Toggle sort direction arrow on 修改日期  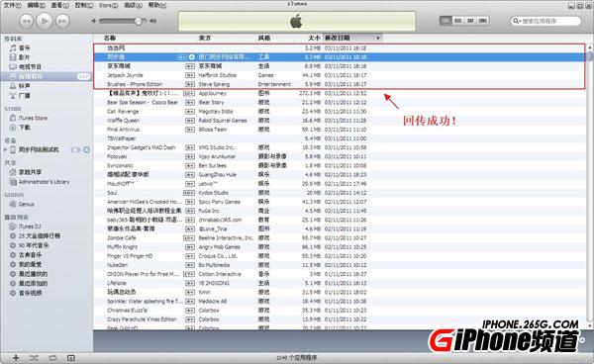click(x=378, y=39)
